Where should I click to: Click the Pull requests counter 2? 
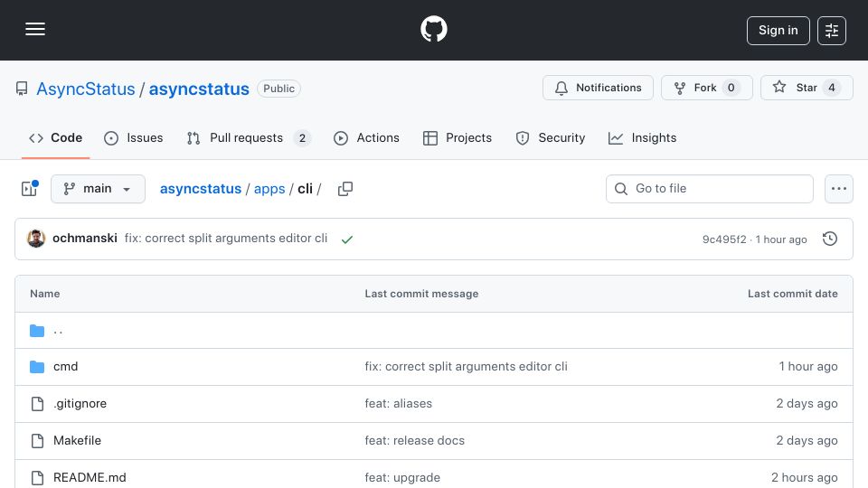coord(302,137)
